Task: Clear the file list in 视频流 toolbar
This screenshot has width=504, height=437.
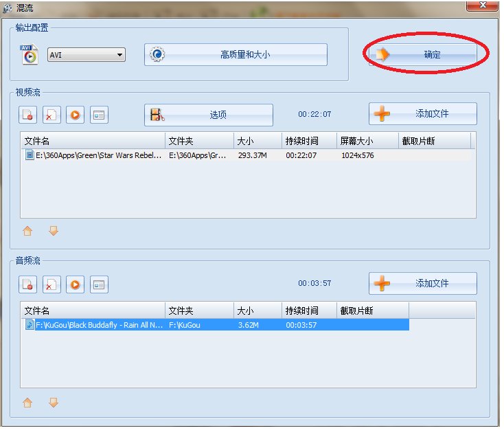Action: pos(51,115)
